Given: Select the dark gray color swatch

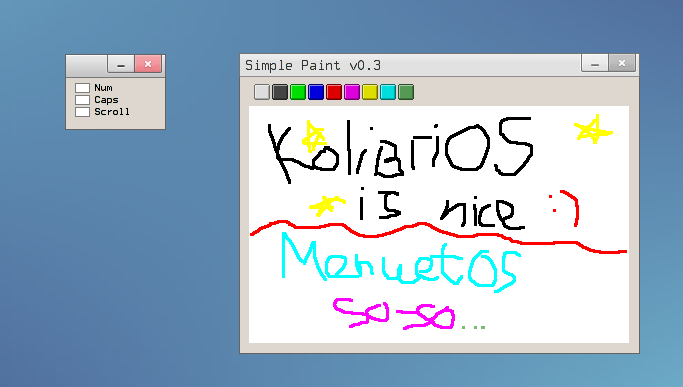Looking at the screenshot, I should [280, 92].
